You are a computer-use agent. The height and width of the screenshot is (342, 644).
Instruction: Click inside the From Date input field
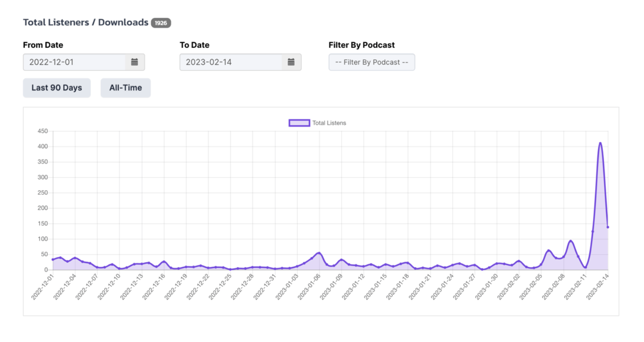coord(73,62)
